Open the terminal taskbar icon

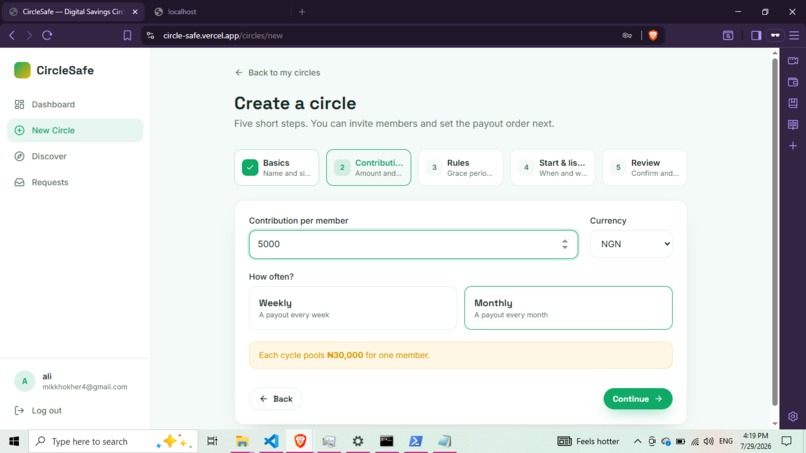[x=387, y=441]
